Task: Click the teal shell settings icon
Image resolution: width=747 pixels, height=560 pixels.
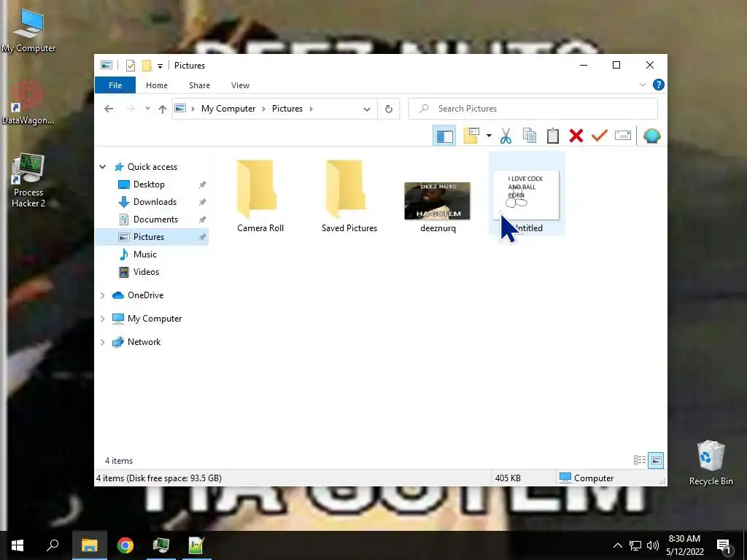Action: tap(651, 136)
